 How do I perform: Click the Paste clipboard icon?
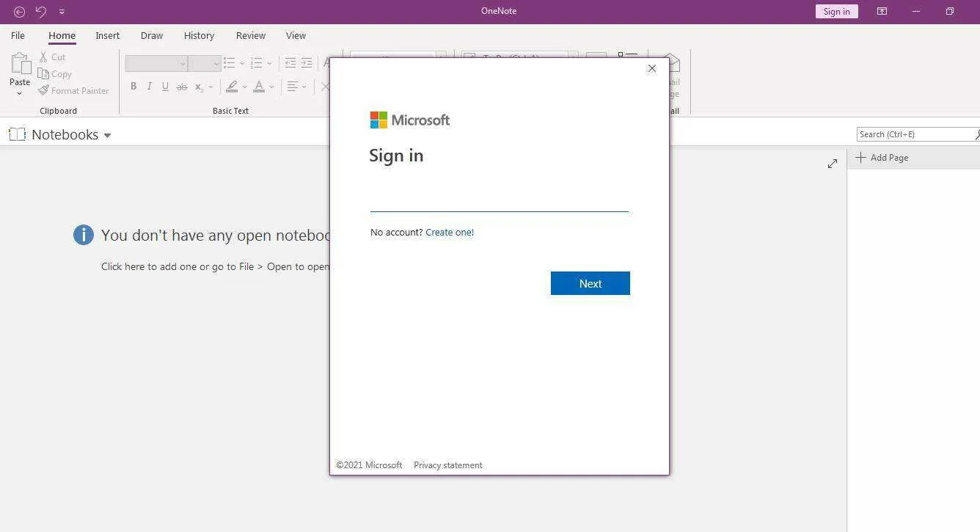[20, 64]
